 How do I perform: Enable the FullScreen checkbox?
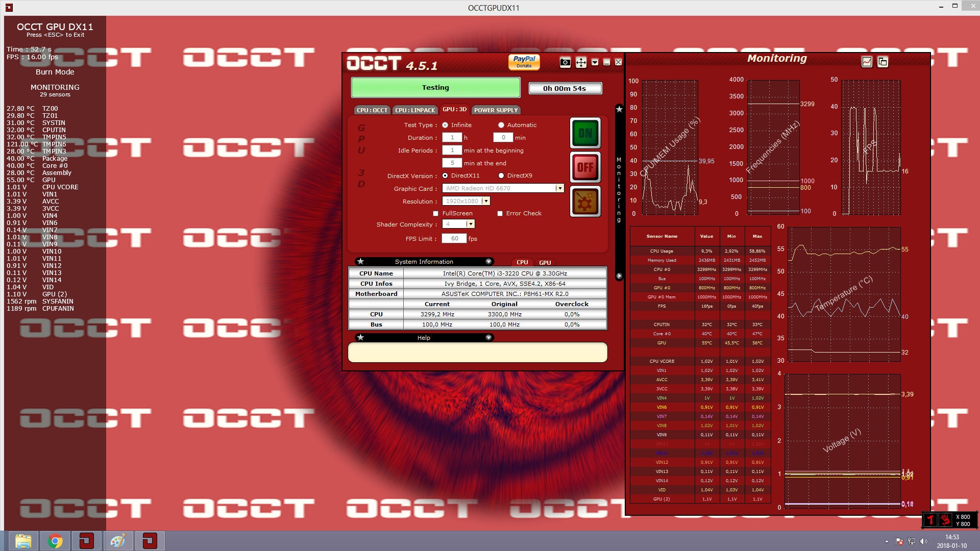click(435, 214)
